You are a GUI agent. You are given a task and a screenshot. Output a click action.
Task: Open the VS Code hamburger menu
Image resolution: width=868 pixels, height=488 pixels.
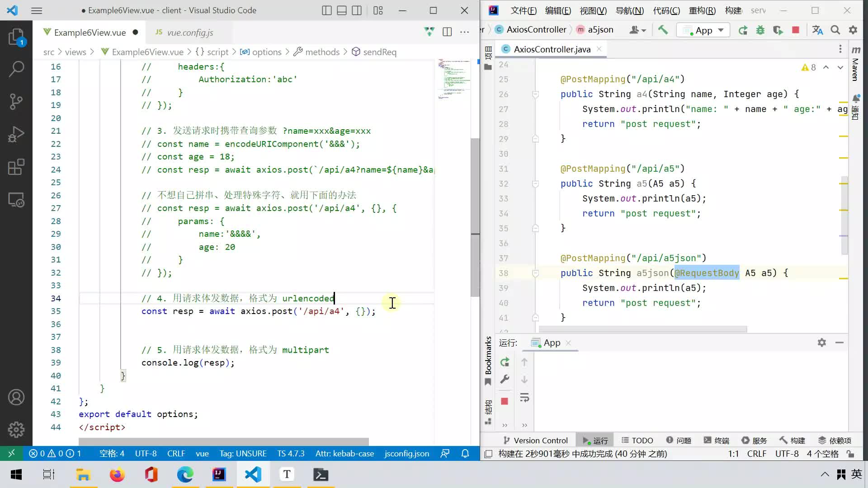pyautogui.click(x=37, y=10)
